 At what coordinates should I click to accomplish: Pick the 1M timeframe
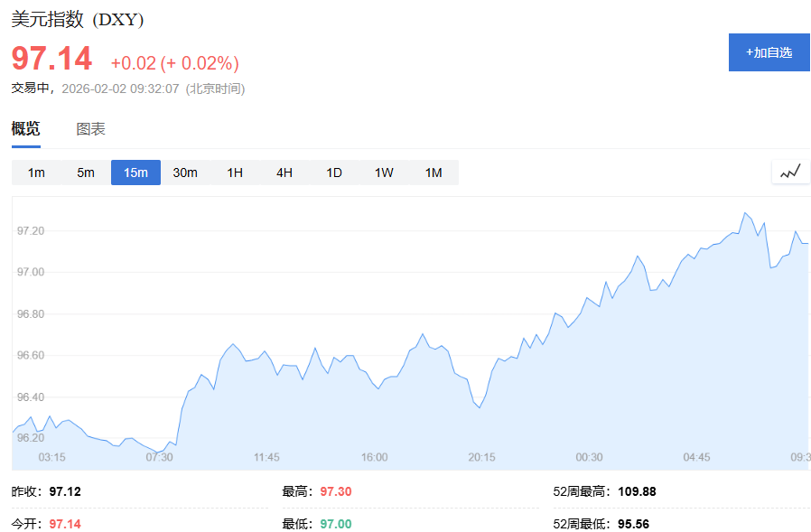[433, 173]
